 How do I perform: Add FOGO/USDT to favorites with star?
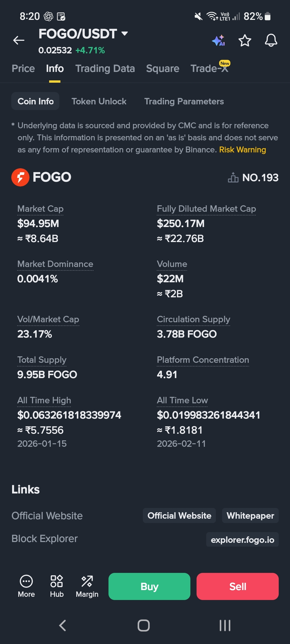[x=245, y=41]
